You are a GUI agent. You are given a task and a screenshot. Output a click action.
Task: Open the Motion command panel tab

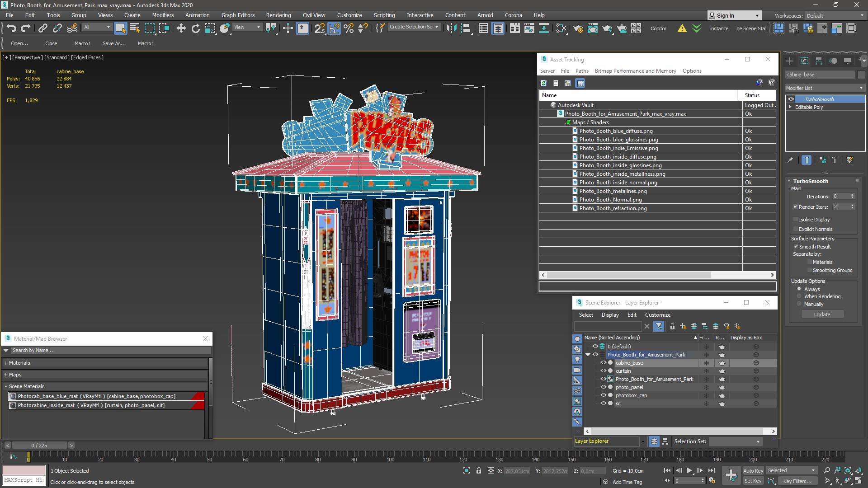pos(833,61)
